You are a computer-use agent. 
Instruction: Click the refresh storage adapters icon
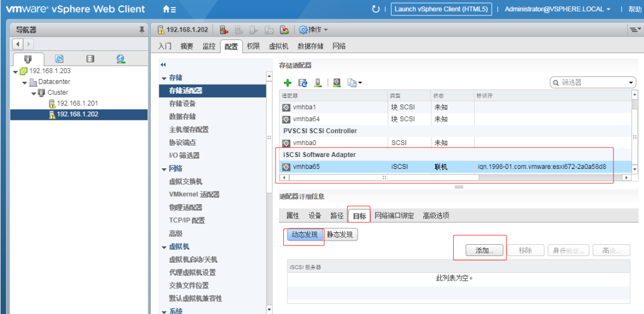coord(303,82)
